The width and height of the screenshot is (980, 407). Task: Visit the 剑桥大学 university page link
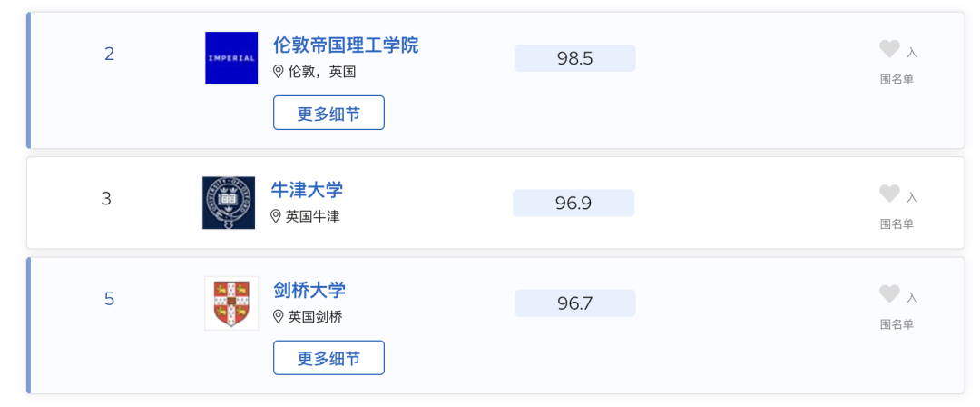click(x=309, y=290)
